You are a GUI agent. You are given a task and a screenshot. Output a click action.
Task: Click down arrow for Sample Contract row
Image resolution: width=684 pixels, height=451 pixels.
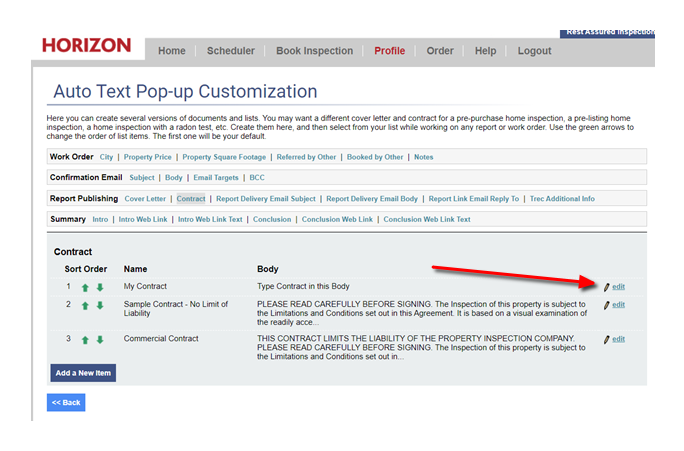pos(100,305)
